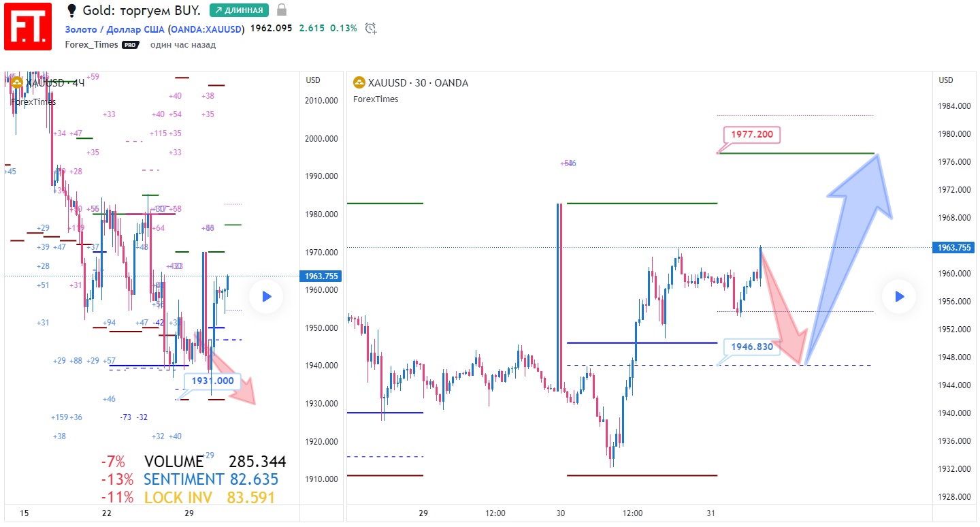Click gold symbol icon on 30-minute chart
Screen dimensions: 980x527
click(x=359, y=83)
